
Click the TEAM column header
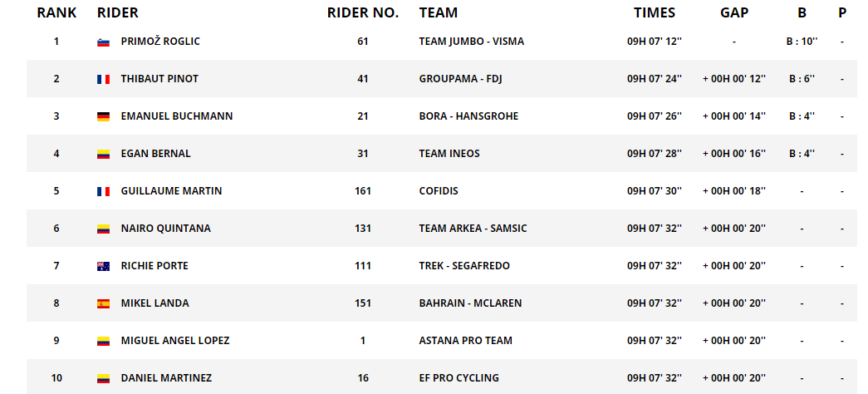439,12
